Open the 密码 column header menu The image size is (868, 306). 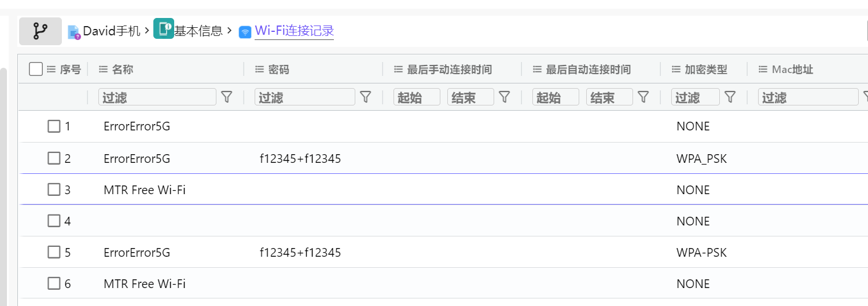[260, 70]
